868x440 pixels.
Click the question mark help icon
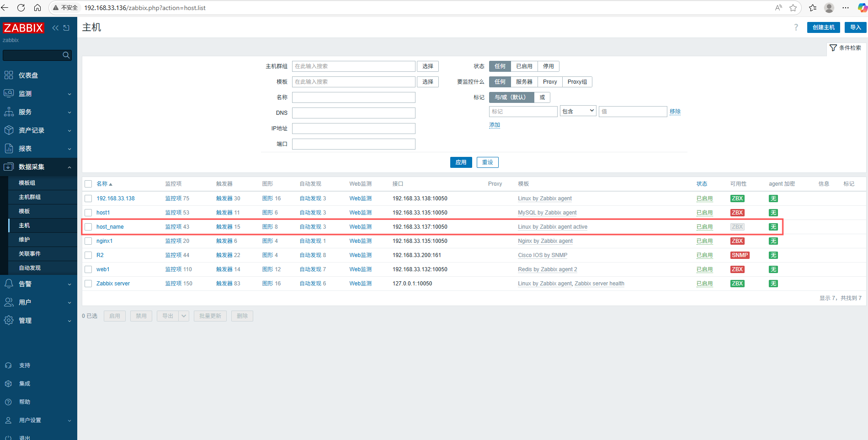(796, 27)
